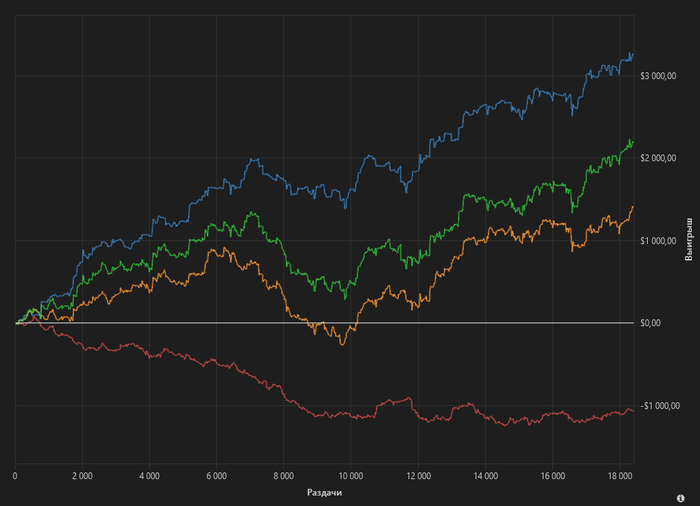
Task: Click the info icon in the corner
Action: (680, 498)
